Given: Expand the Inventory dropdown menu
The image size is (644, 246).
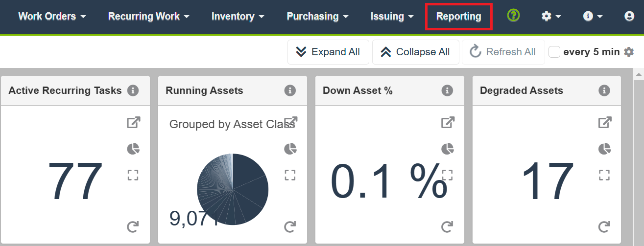Looking at the screenshot, I should 238,16.
